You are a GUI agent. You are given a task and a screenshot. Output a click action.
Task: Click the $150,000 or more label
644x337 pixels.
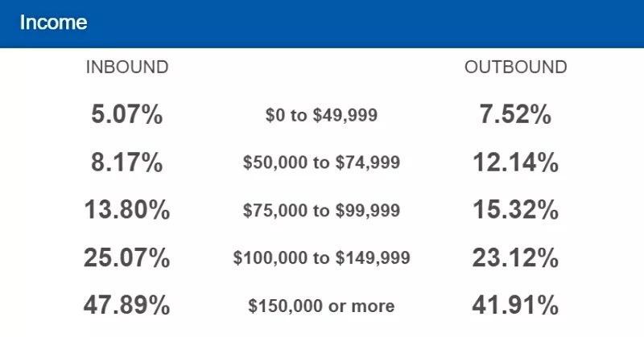tap(321, 306)
